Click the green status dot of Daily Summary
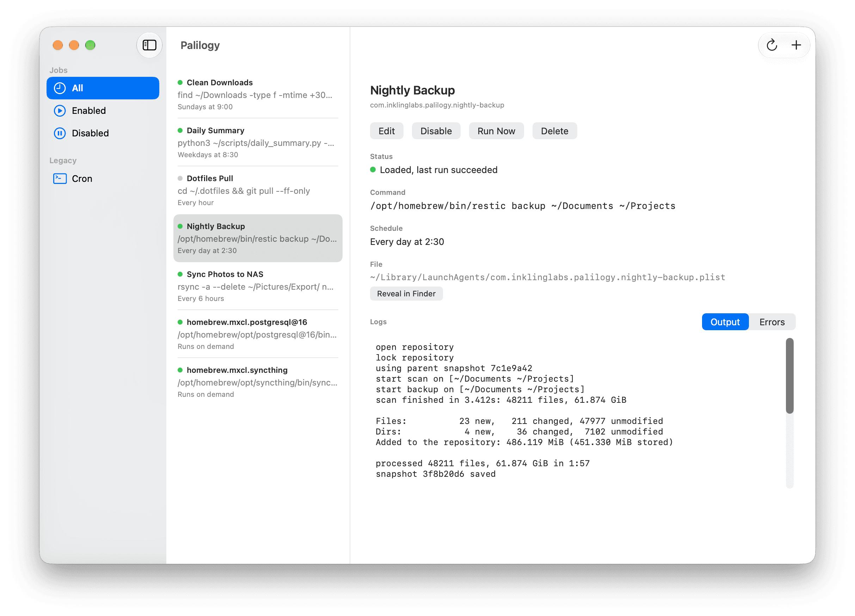 180,130
